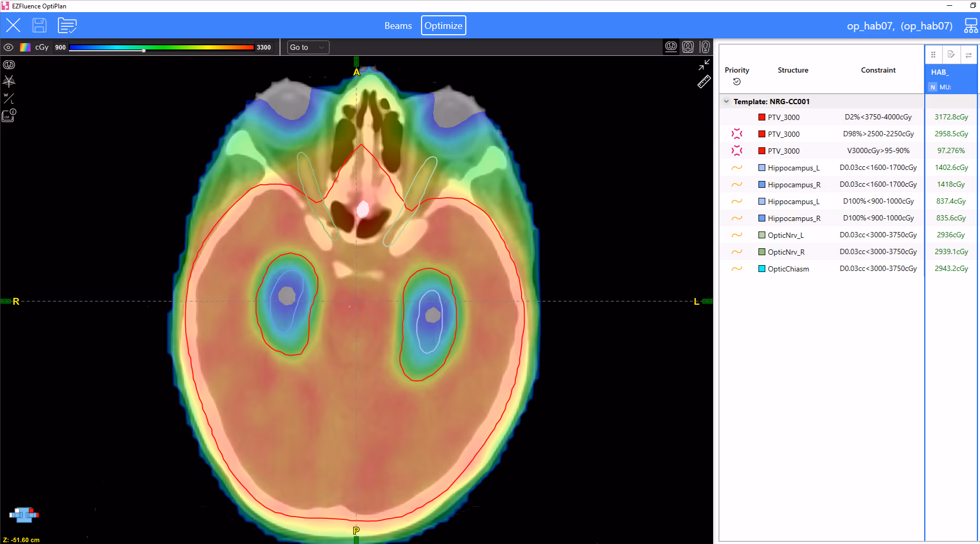980x544 pixels.
Task: Open the plan report checklist icon
Action: tap(67, 25)
